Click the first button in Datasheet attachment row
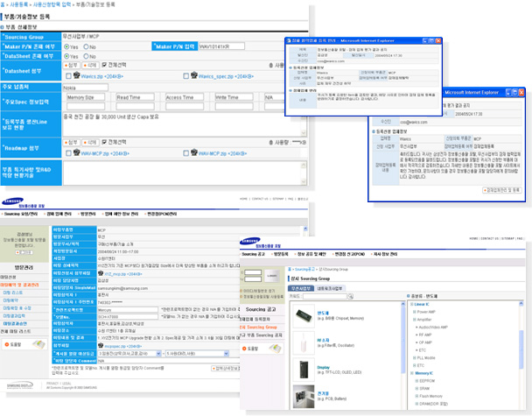 point(71,65)
